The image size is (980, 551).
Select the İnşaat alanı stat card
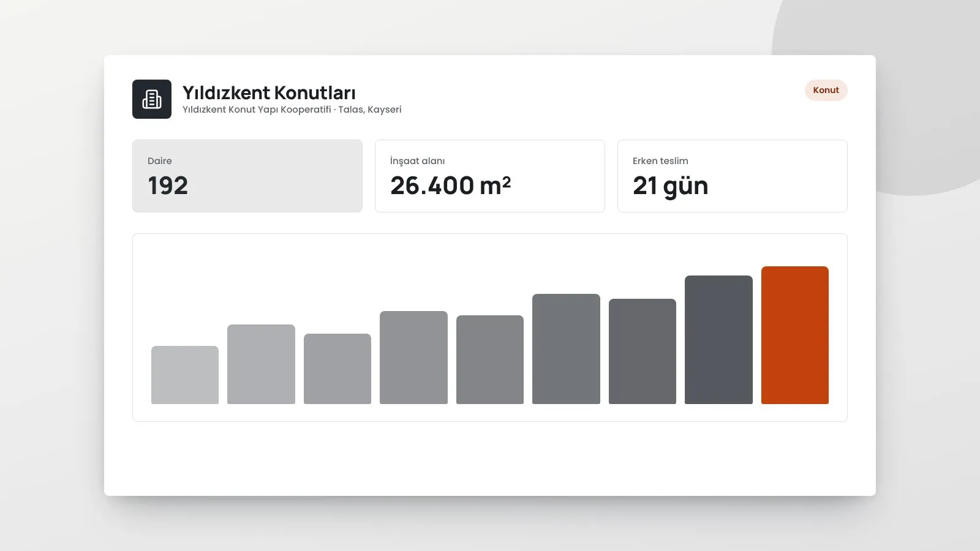[490, 176]
